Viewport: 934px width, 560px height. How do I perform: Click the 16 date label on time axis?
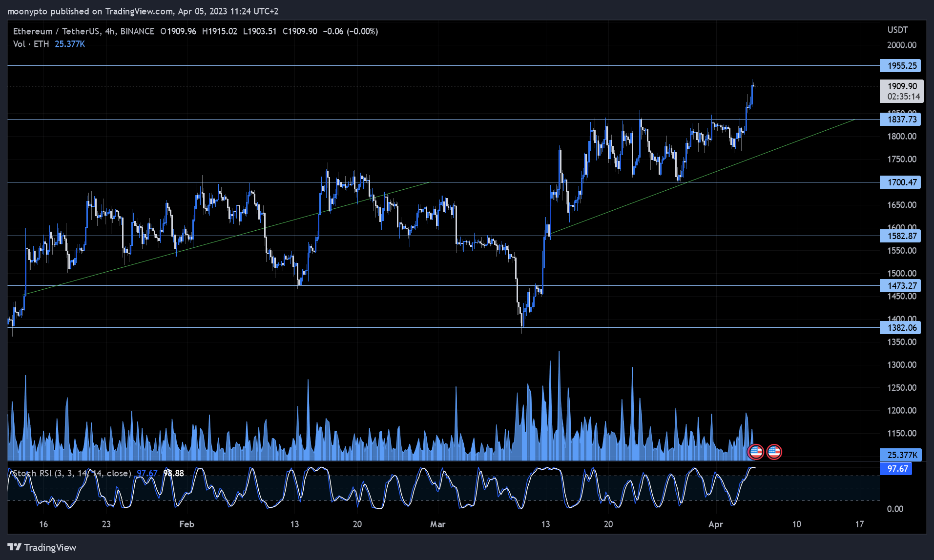coord(43,524)
